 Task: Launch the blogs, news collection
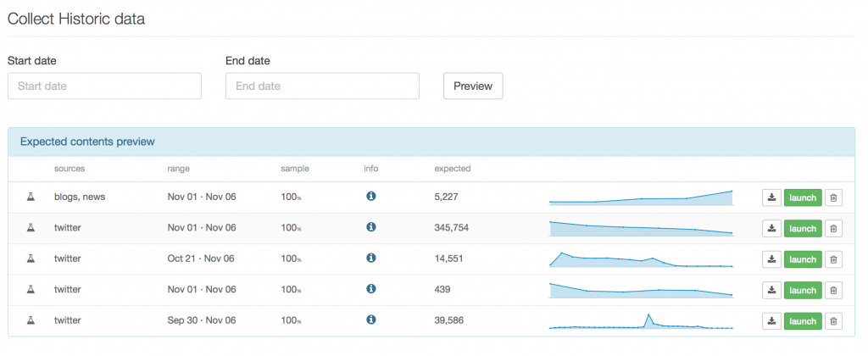[x=802, y=197]
